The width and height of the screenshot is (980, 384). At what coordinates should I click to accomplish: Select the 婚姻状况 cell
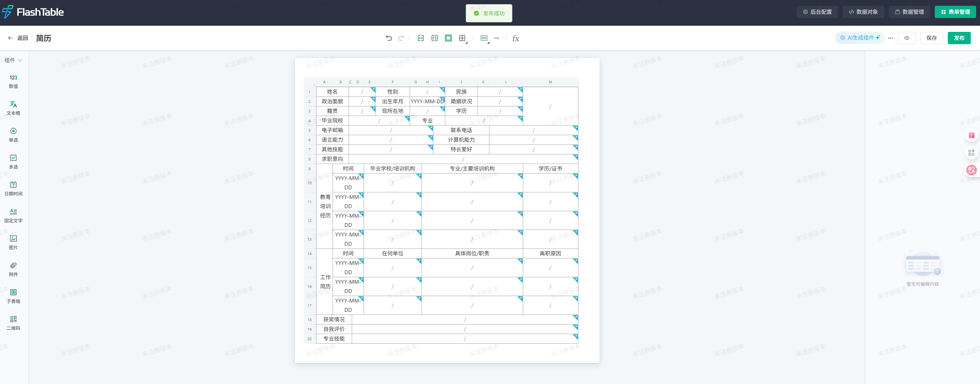point(461,101)
